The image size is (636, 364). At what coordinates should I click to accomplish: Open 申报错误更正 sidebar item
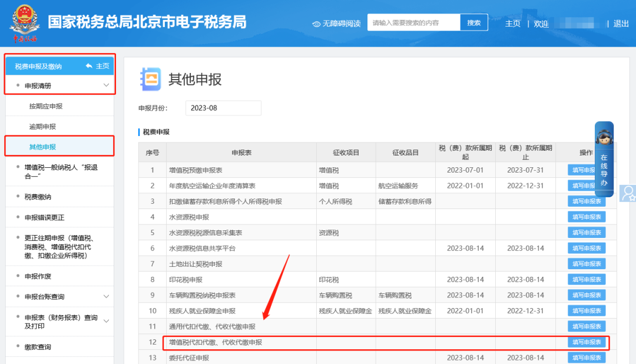[x=46, y=217]
